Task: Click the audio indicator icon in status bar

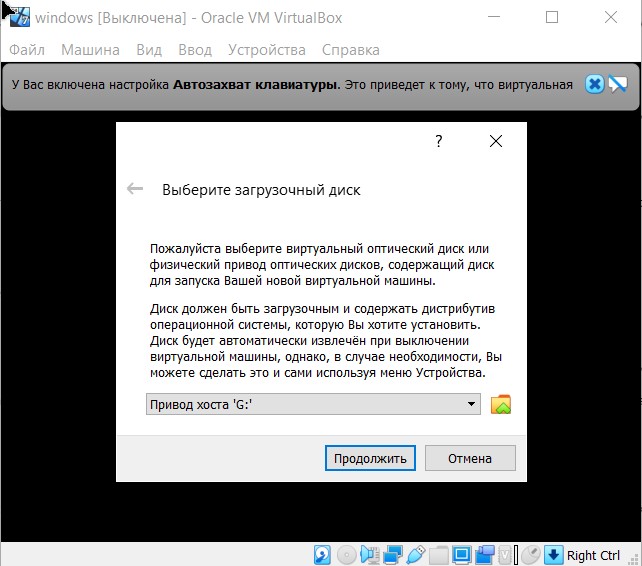Action: tap(370, 555)
